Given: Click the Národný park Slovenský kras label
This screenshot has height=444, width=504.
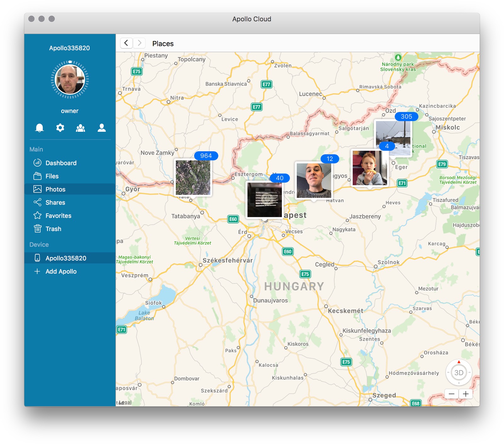Looking at the screenshot, I should (398, 67).
